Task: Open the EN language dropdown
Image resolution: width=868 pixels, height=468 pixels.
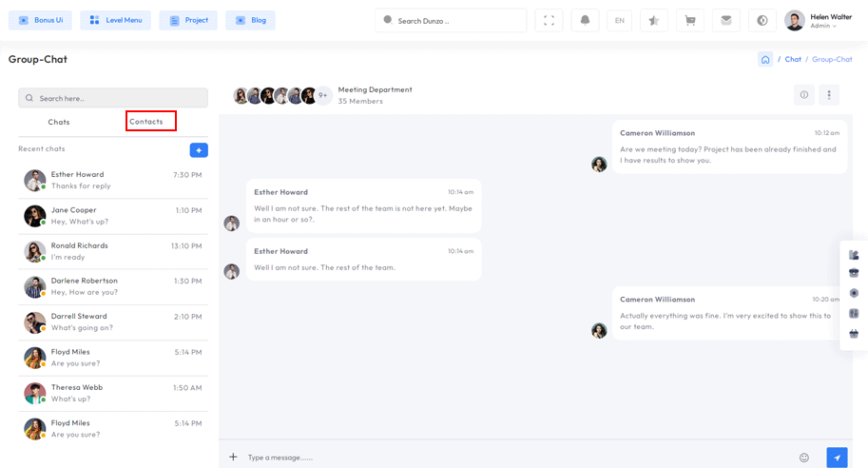Action: tap(620, 20)
